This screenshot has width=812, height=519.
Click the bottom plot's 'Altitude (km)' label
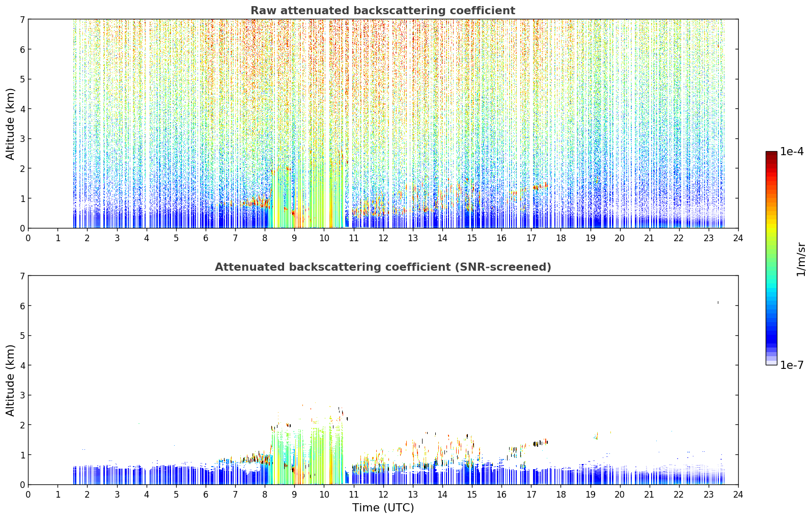[x=11, y=380]
